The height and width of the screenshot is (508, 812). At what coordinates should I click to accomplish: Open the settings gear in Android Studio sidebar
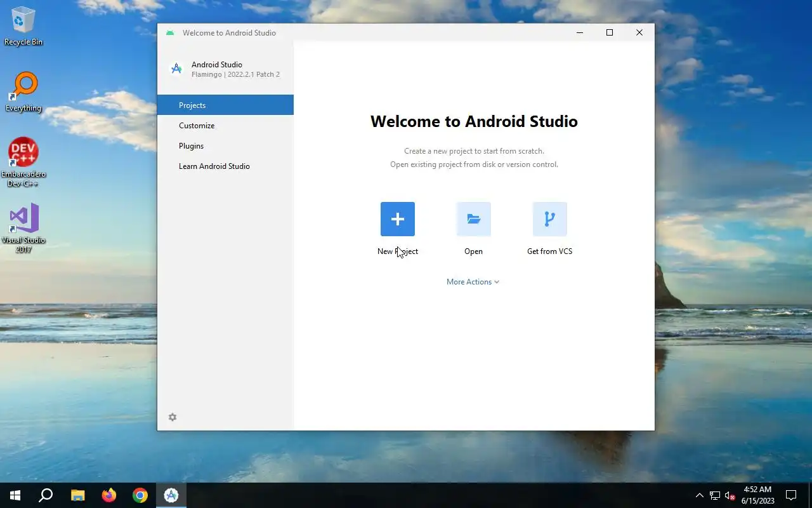coord(173,417)
